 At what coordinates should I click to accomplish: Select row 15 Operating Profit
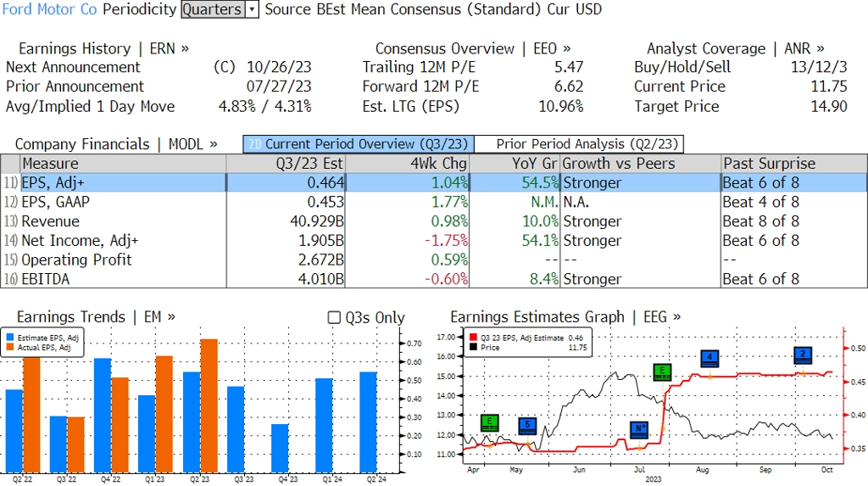434,260
